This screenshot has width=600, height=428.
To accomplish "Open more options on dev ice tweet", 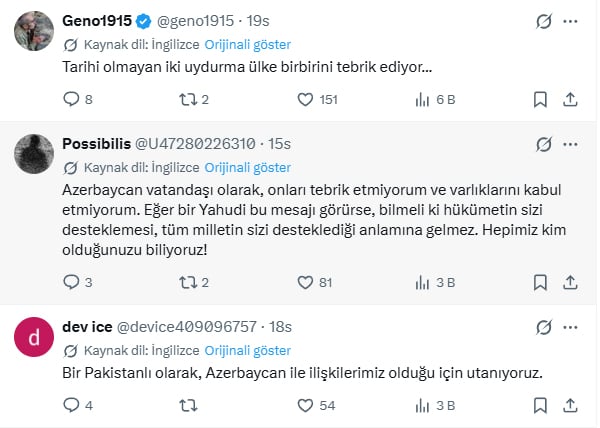I will [570, 327].
